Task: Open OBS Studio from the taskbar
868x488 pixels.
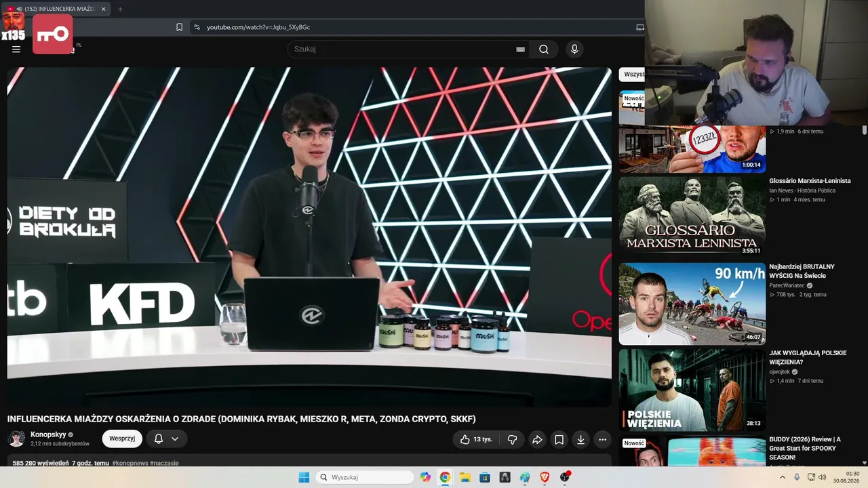Action: 565,477
